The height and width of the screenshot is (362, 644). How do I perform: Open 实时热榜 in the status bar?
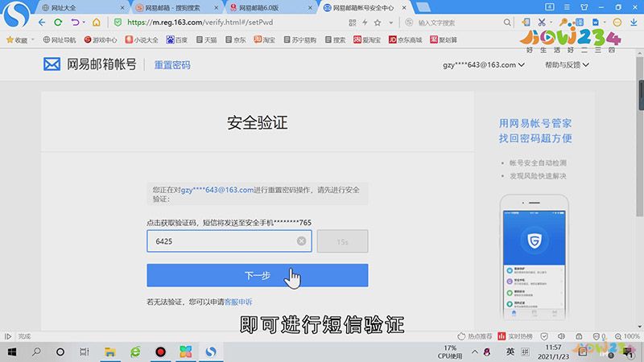pyautogui.click(x=515, y=336)
